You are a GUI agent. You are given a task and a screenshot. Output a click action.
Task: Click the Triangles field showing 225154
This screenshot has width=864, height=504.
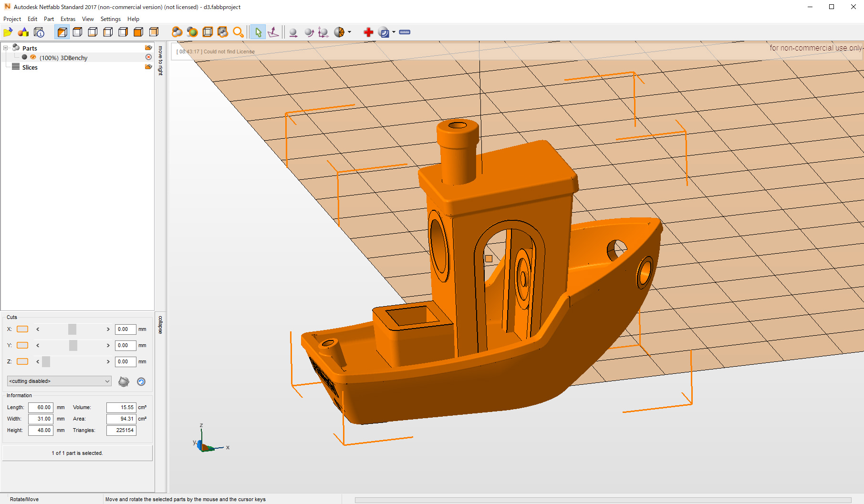click(x=121, y=430)
